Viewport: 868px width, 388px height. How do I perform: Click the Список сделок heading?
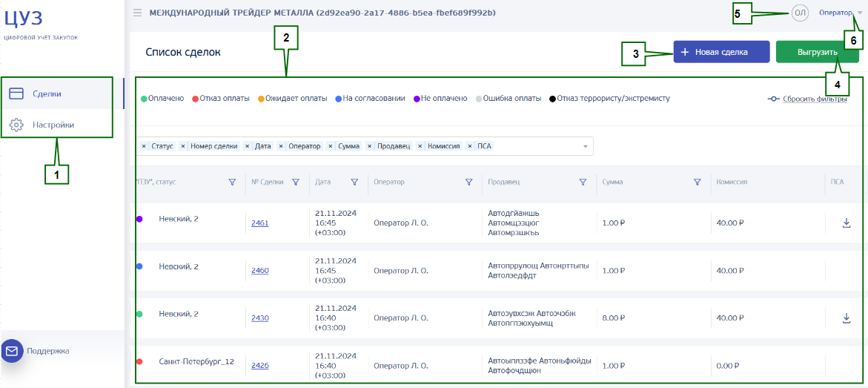coord(183,52)
